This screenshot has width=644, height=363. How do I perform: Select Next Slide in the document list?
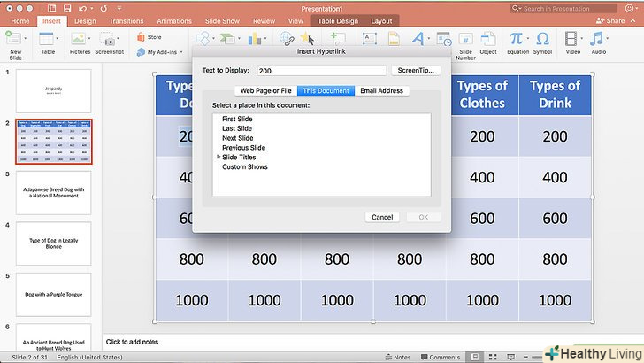[x=237, y=138]
